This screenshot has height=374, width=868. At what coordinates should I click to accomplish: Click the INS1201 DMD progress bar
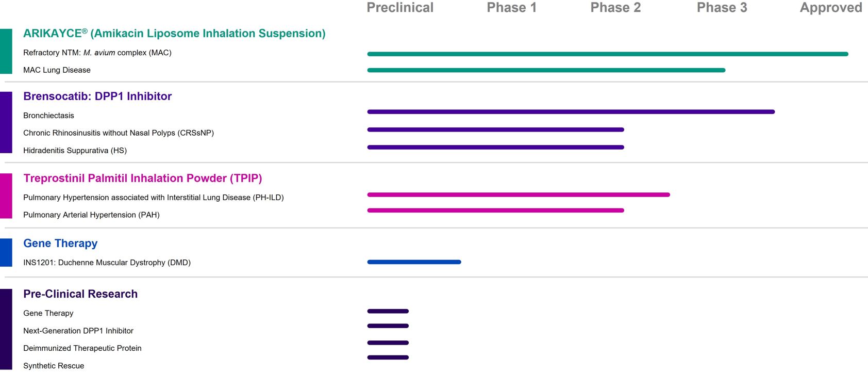pyautogui.click(x=414, y=262)
